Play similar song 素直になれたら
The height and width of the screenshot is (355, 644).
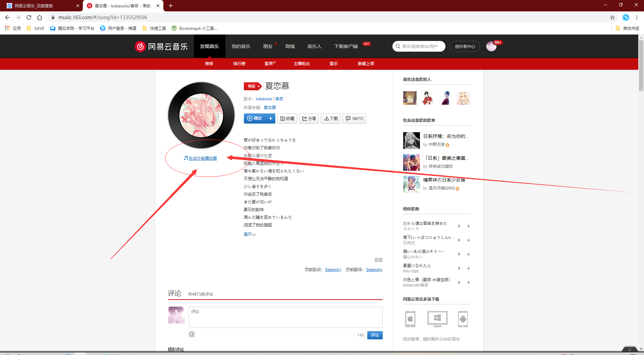tap(459, 268)
